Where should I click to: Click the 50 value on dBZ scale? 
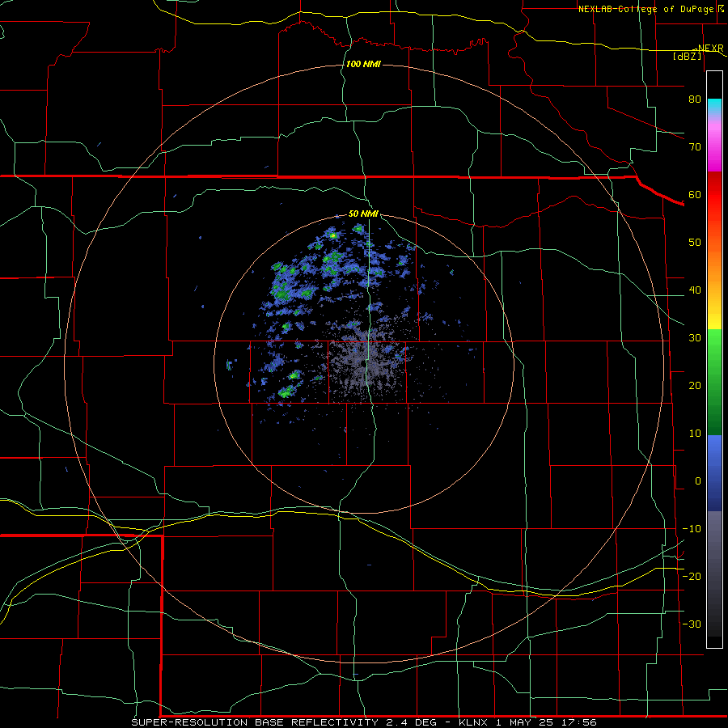coord(695,243)
